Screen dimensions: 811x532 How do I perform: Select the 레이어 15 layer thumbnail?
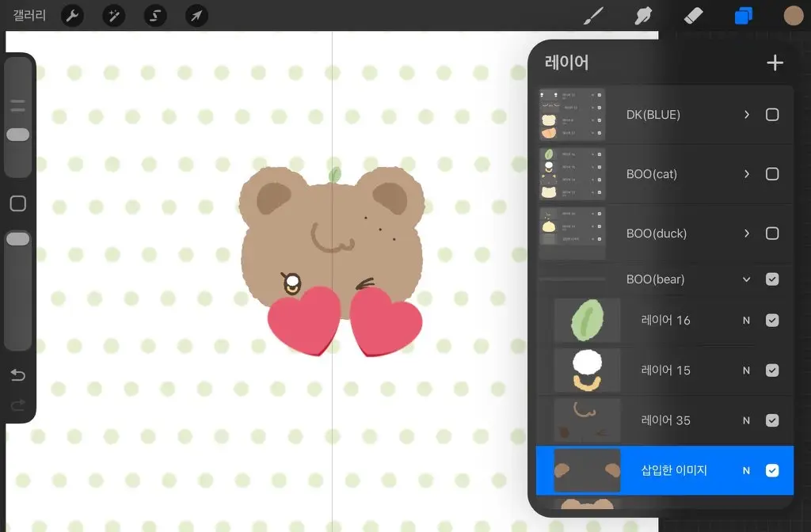click(587, 370)
